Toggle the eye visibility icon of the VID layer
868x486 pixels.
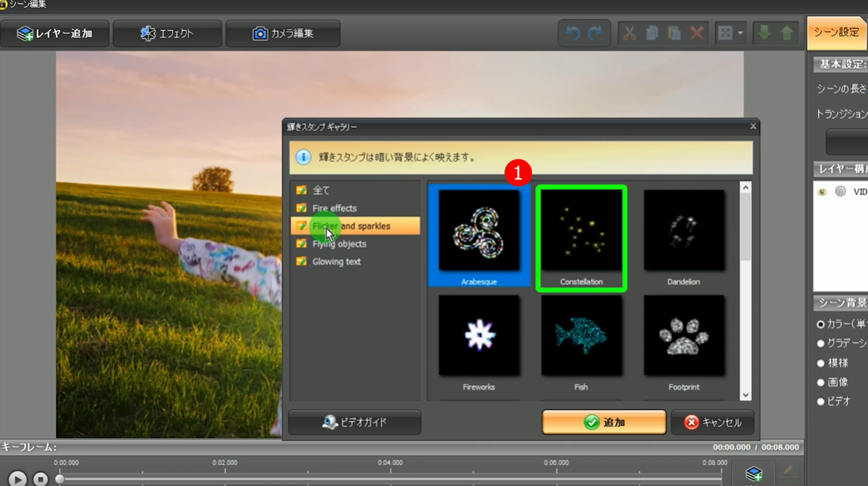(x=822, y=191)
